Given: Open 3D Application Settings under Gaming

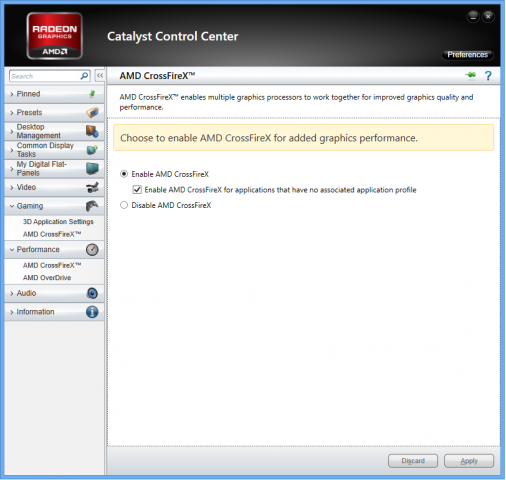Looking at the screenshot, I should (x=58, y=222).
